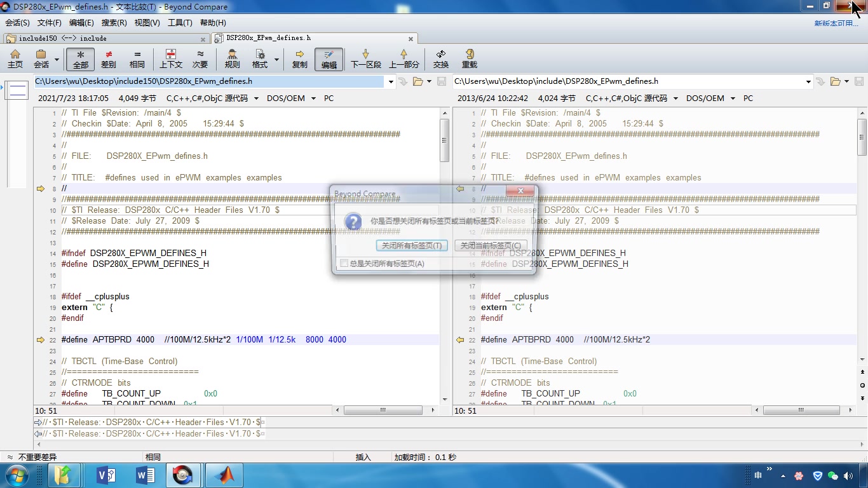Screen dimensions: 868x488
Task: Toggle minor differences (次要) icon
Action: [x=200, y=59]
